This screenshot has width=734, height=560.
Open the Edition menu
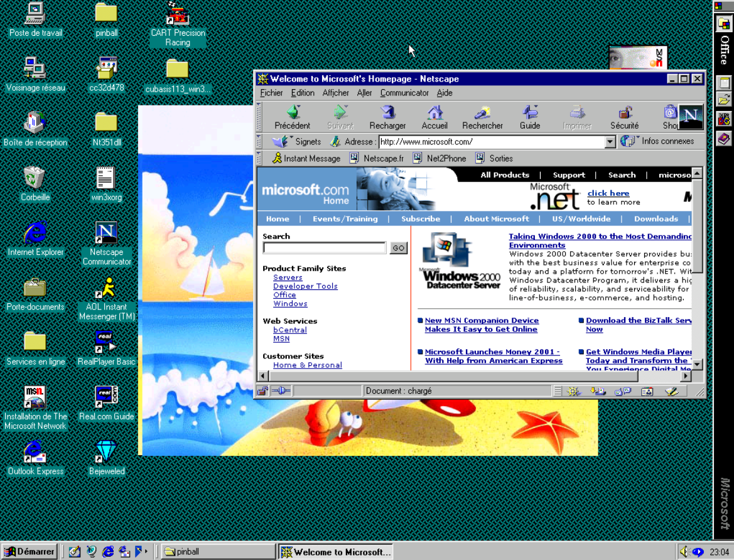(x=303, y=93)
